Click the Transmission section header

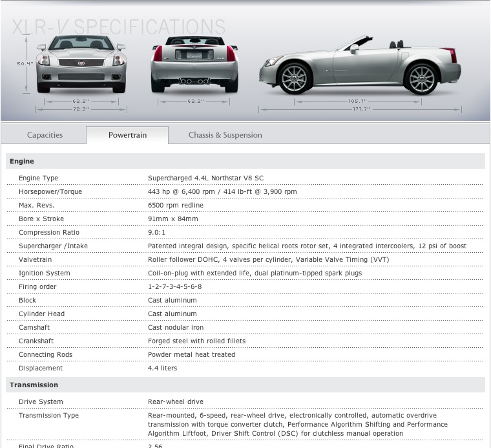point(245,385)
